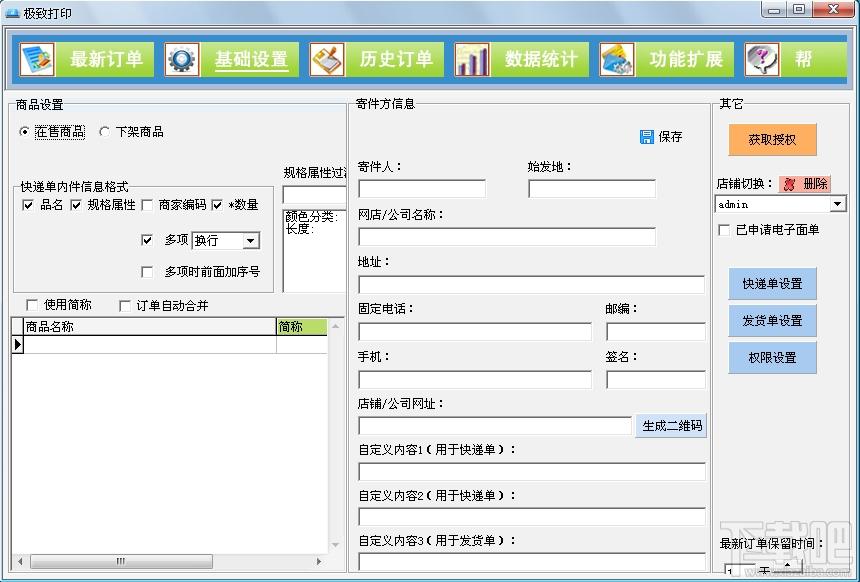Open the 换行 dropdown
860x582 pixels.
click(251, 241)
